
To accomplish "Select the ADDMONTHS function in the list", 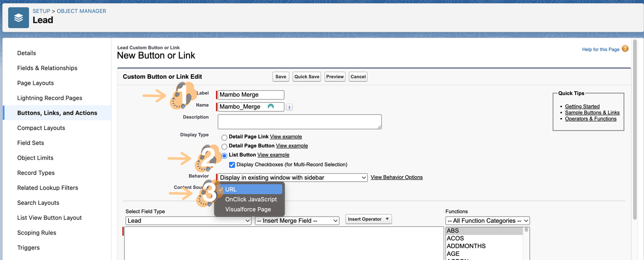I will point(466,246).
